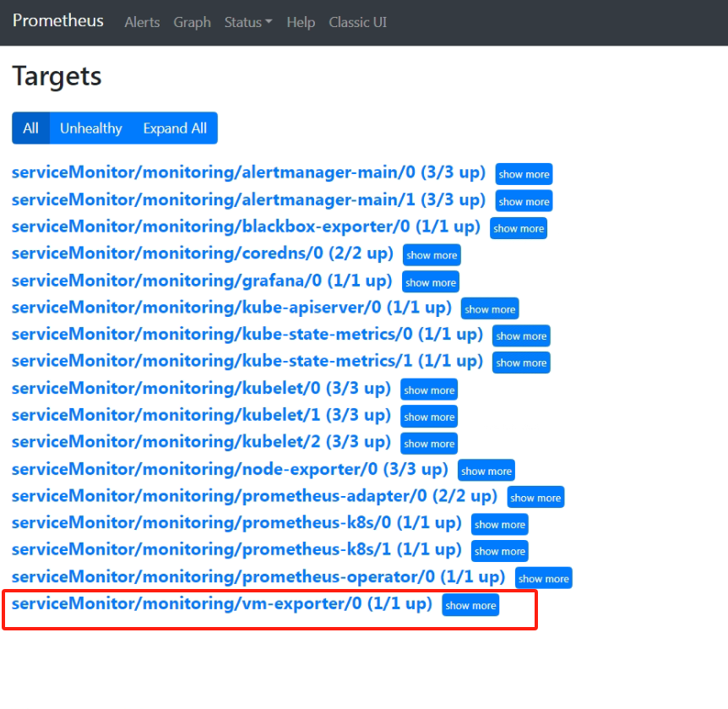This screenshot has height=709, width=728.
Task: Show more for kubelet/0
Action: (429, 390)
